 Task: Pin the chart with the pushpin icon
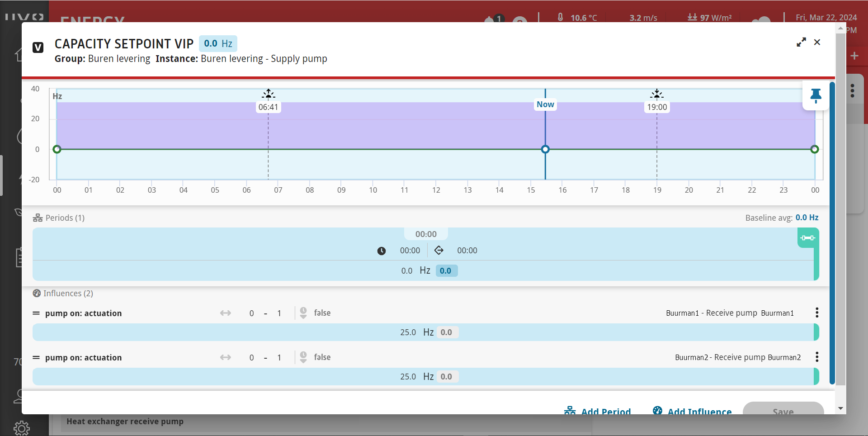(x=816, y=95)
